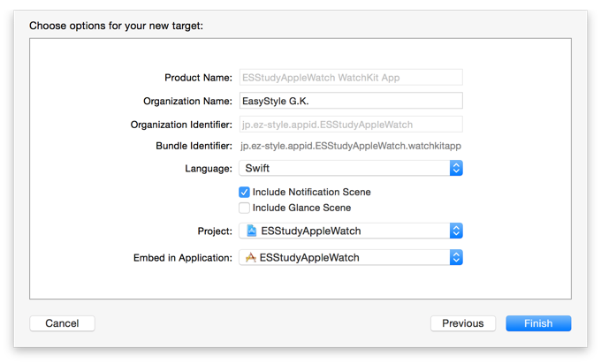Click the blue arrows on Project popup

pos(456,231)
